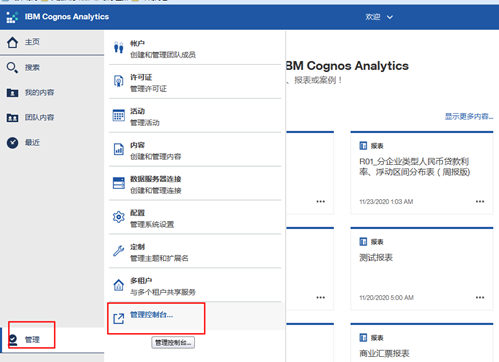Click the 内容 document chart icon
This screenshot has height=362, width=499.
(118, 149)
